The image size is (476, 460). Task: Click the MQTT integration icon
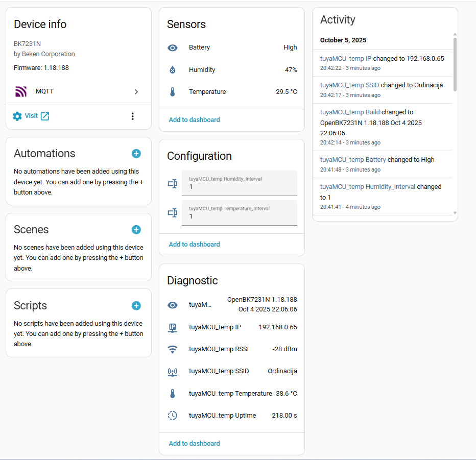pyautogui.click(x=21, y=92)
